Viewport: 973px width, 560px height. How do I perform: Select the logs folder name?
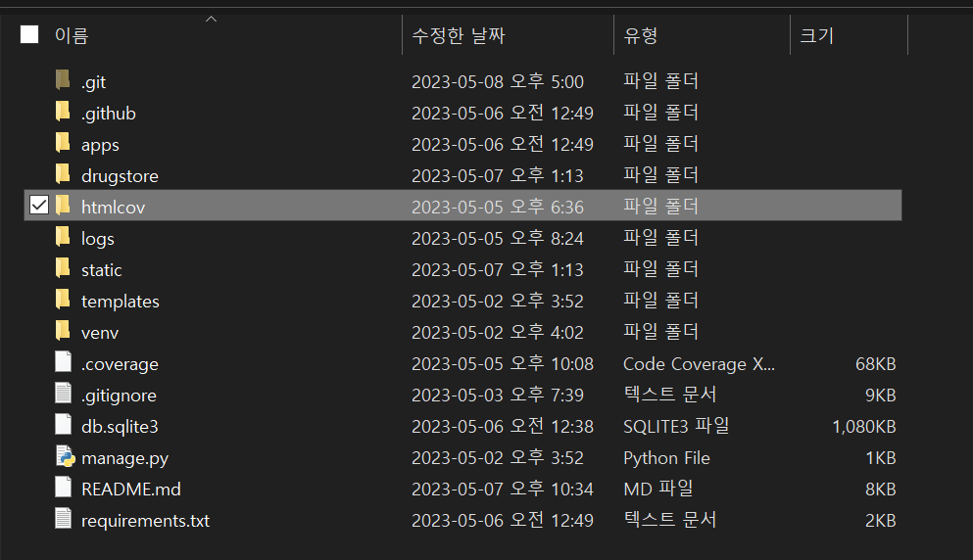pyautogui.click(x=97, y=239)
